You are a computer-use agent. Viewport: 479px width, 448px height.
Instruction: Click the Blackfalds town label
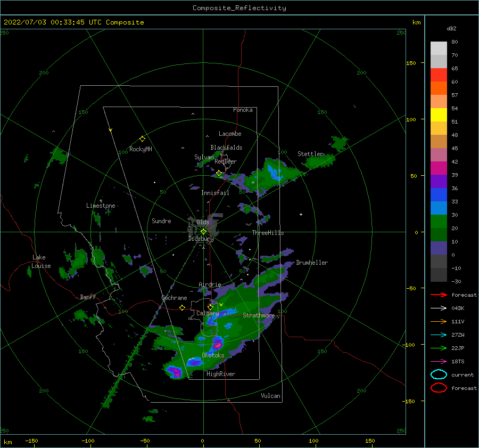tap(226, 148)
